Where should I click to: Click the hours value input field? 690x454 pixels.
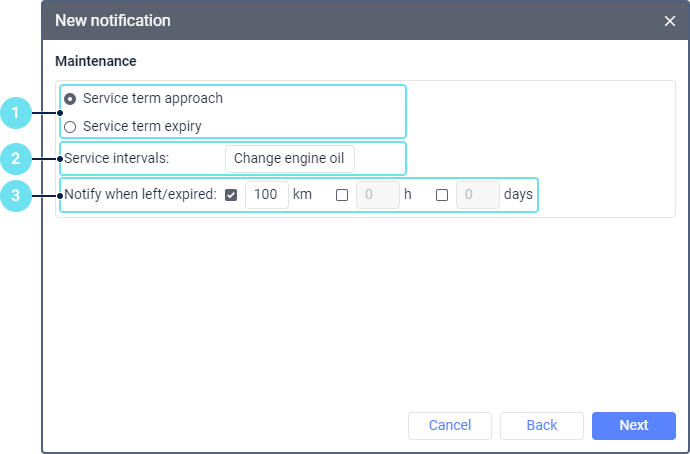coord(377,195)
